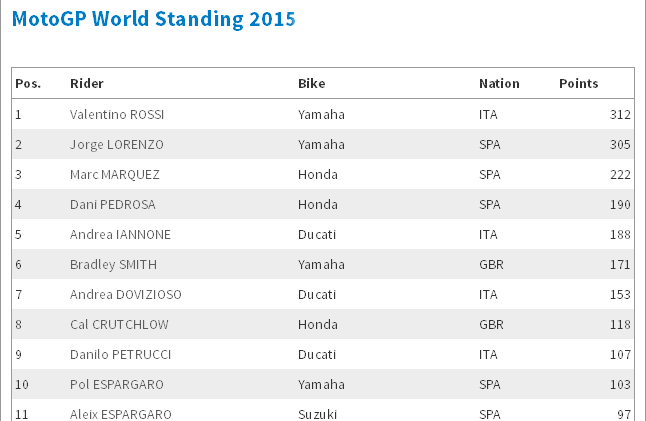The width and height of the screenshot is (646, 421).
Task: Click Cal CRUTCHLOW rider entry
Action: (x=119, y=325)
